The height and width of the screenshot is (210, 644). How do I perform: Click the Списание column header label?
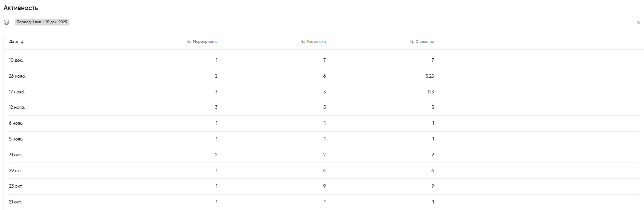click(x=425, y=42)
